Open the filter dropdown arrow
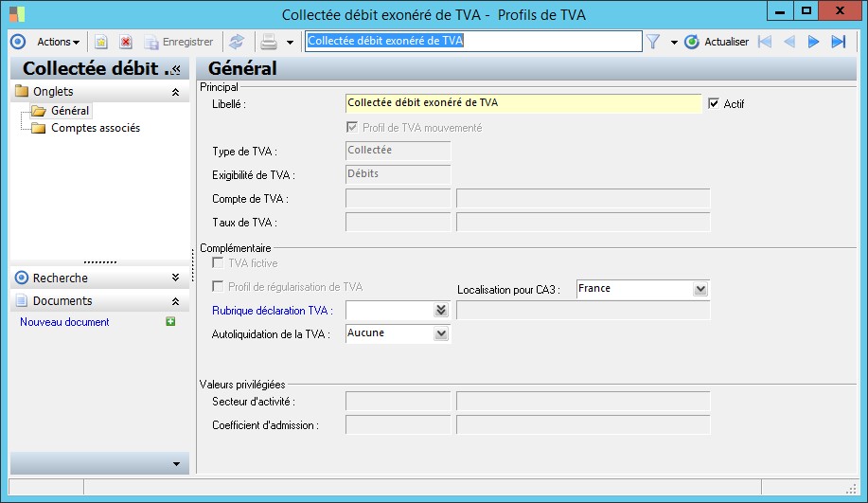Screen dimensions: 868x503 click(x=674, y=42)
